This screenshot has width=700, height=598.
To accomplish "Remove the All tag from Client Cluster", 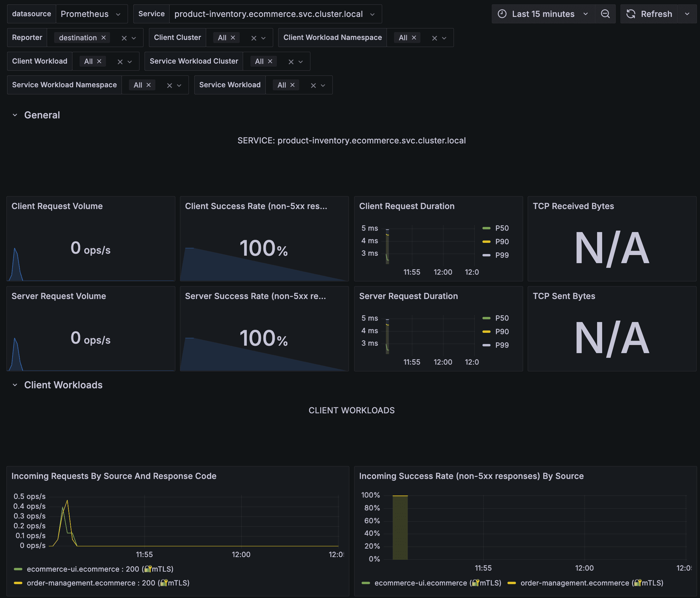I will coord(233,38).
